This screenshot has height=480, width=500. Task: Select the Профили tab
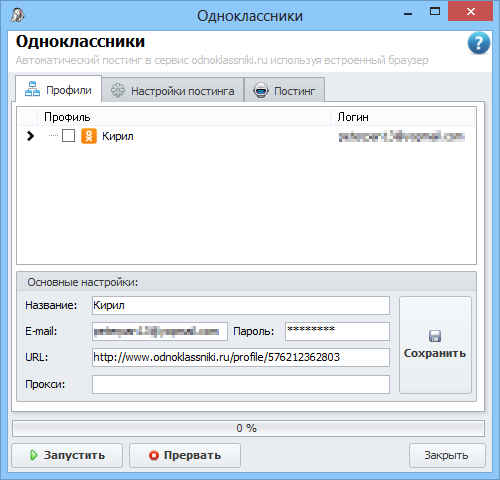pyautogui.click(x=58, y=89)
